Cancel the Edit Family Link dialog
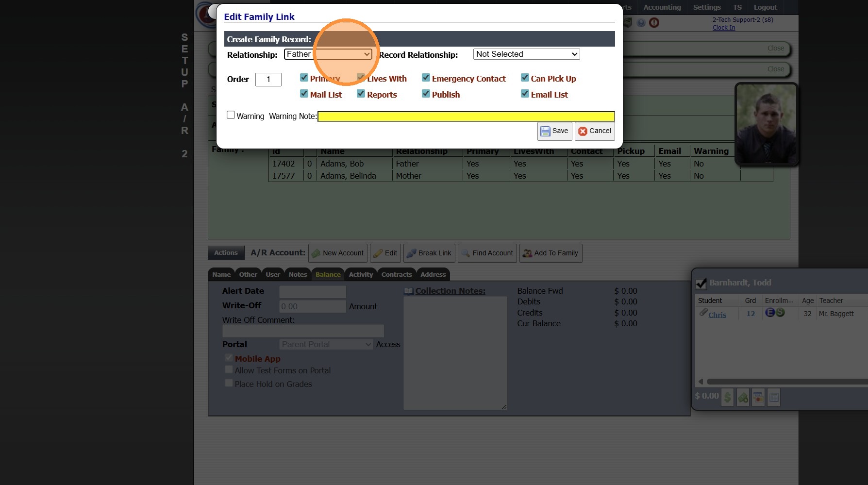The image size is (868, 485). [x=595, y=131]
